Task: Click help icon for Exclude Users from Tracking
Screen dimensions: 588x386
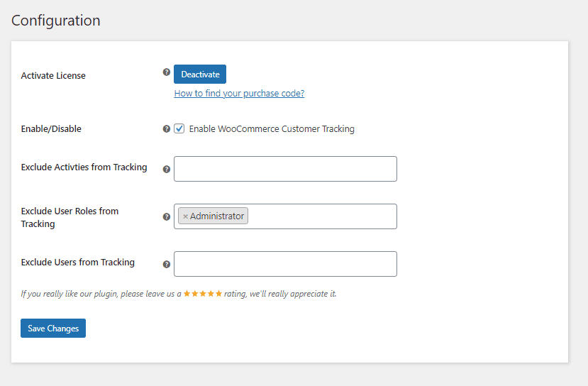Action: (x=167, y=265)
